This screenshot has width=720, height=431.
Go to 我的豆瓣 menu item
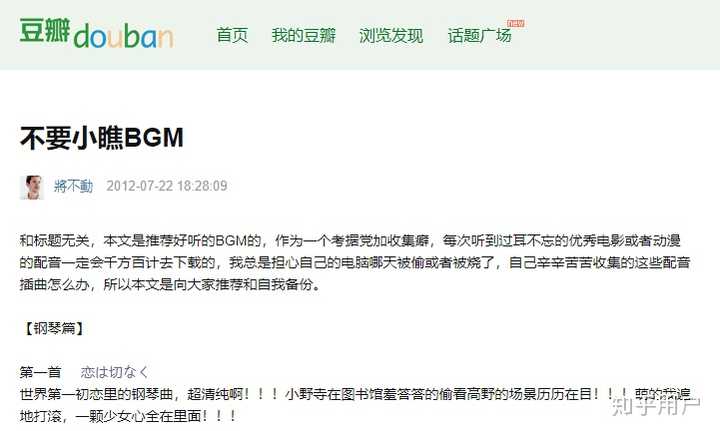(x=304, y=35)
